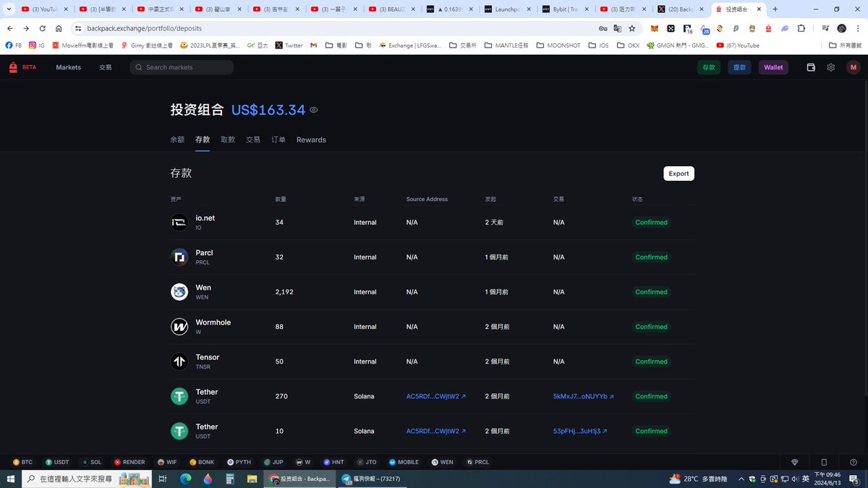Open Windows Start menu

click(10, 479)
